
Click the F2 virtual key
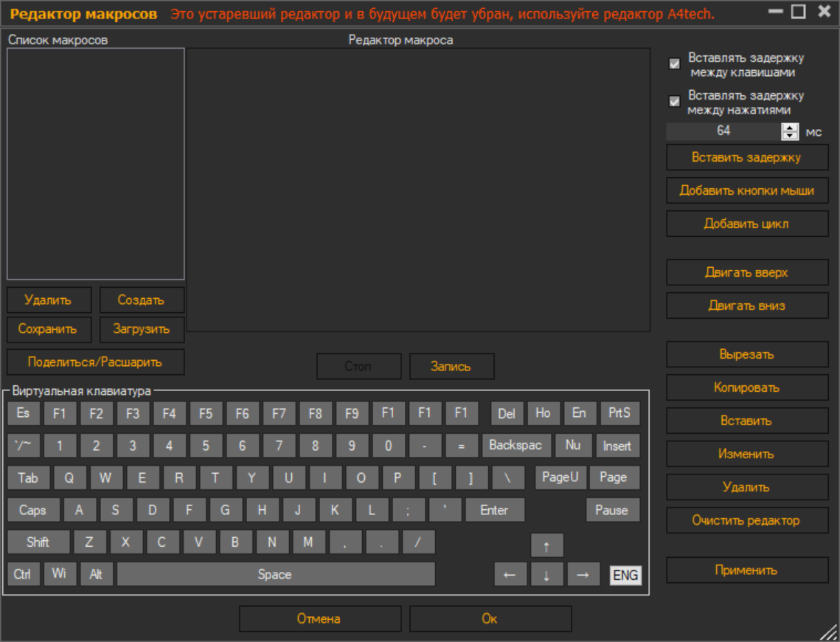click(97, 413)
